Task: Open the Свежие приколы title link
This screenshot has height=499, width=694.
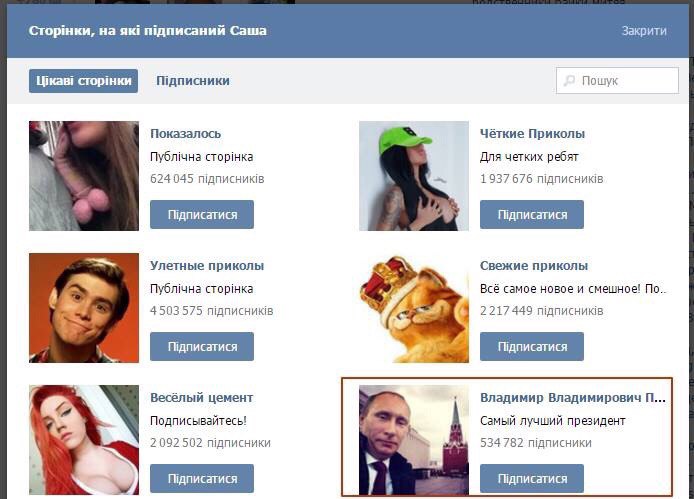Action: point(534,266)
